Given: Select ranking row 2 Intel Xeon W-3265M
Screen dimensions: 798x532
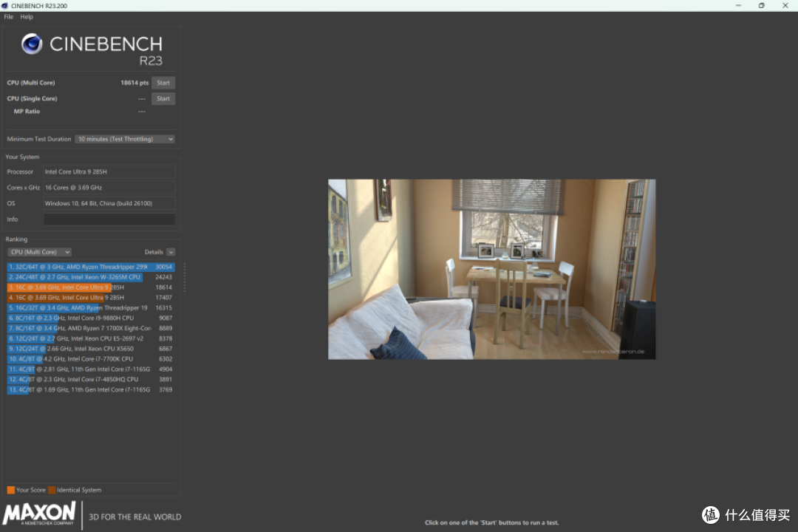Looking at the screenshot, I should click(91, 277).
